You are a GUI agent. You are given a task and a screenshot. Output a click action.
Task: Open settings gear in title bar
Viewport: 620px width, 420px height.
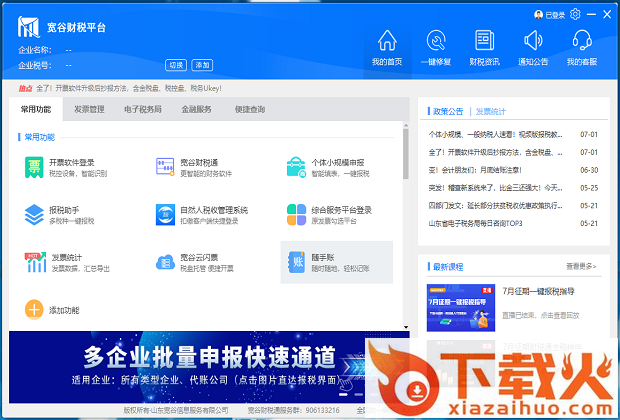point(575,15)
